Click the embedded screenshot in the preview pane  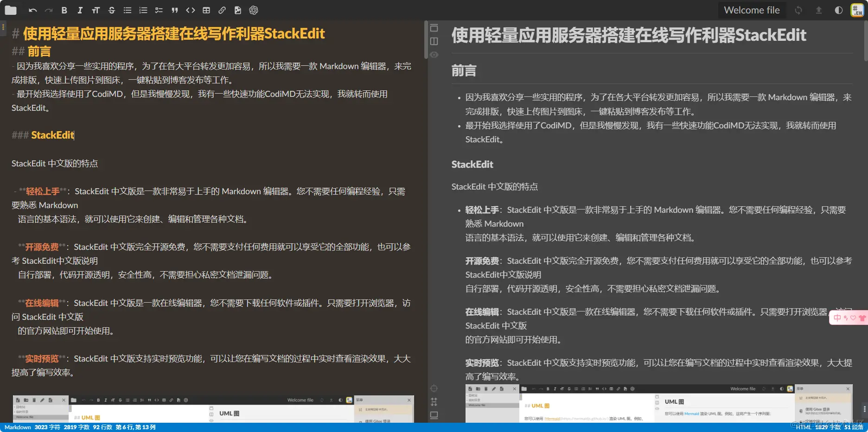coord(659,403)
